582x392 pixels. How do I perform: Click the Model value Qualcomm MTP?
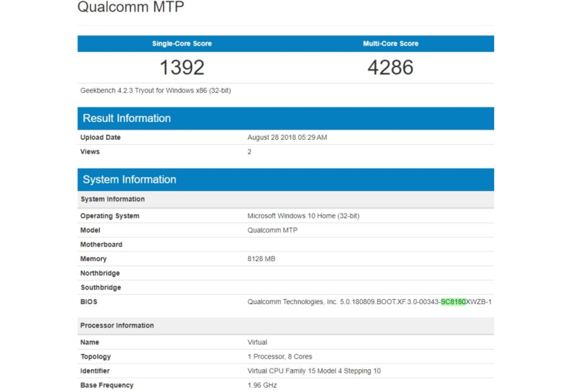click(272, 230)
